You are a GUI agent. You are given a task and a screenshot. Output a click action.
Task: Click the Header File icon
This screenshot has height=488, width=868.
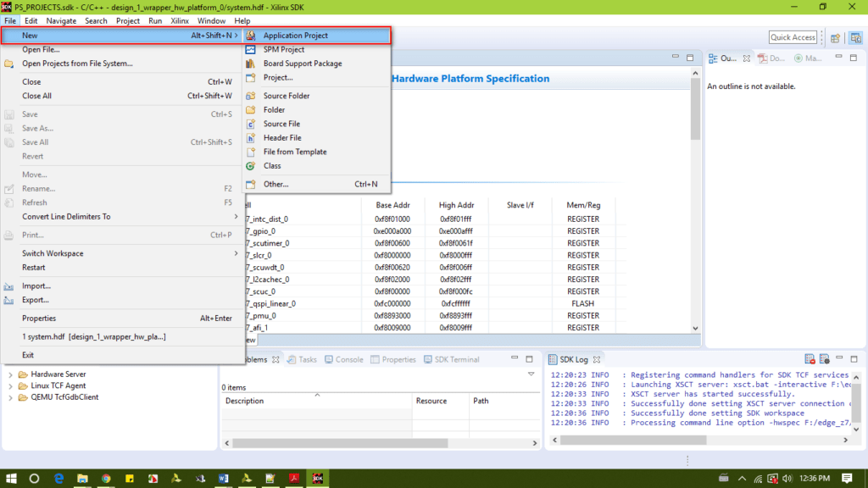[x=250, y=138]
